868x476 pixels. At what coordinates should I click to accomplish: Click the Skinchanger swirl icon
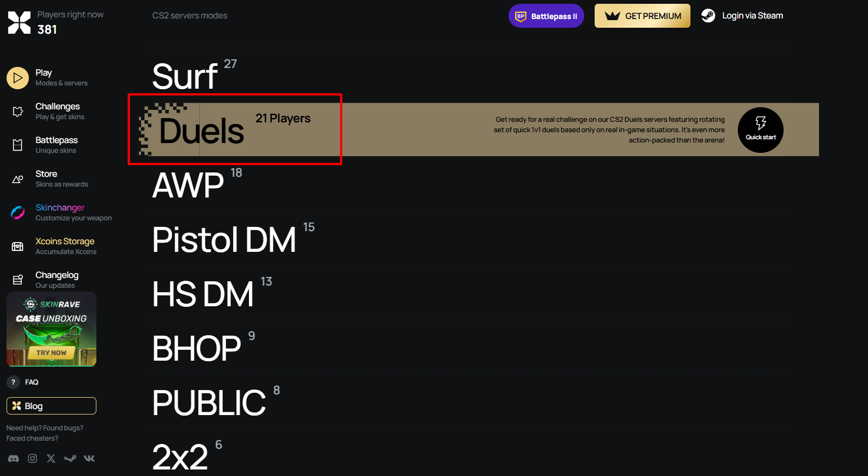[17, 213]
